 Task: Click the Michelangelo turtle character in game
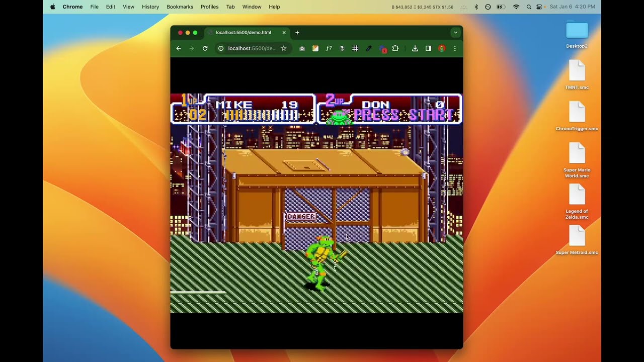(x=324, y=263)
